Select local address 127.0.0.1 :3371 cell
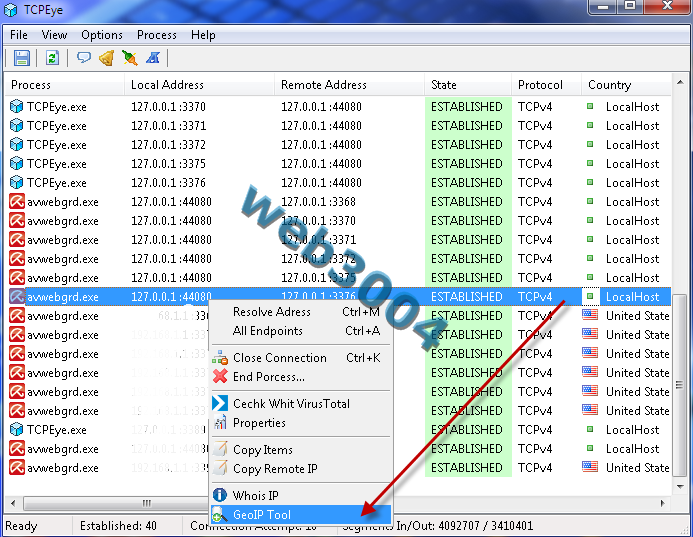Viewport: 693px width, 537px height. [x=168, y=126]
